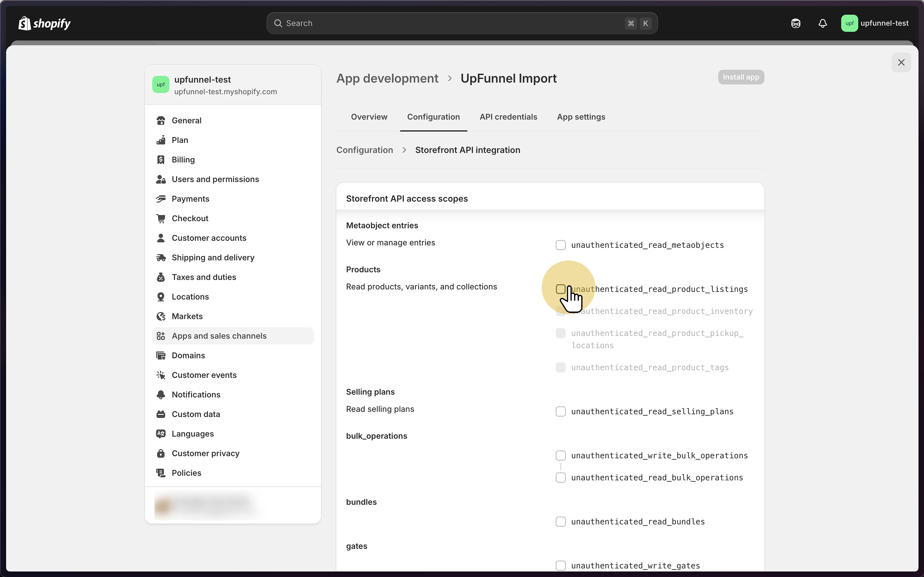Click the Billing receipt icon in sidebar
The image size is (924, 577).
[x=161, y=159]
